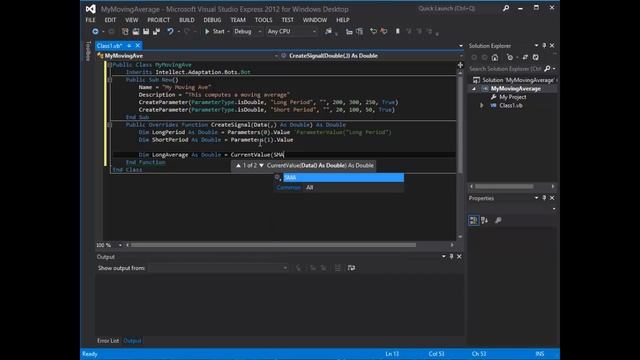
Task: Open the HELP menu
Action: point(342,20)
